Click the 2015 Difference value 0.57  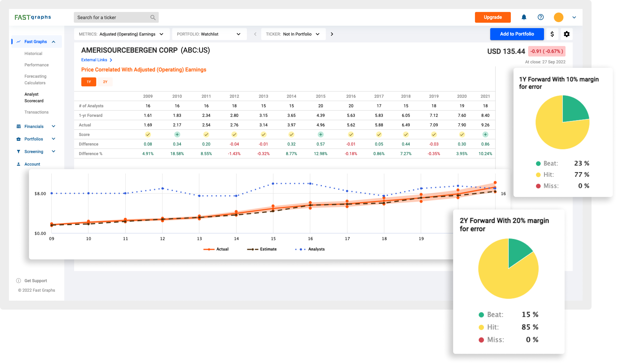[320, 144]
